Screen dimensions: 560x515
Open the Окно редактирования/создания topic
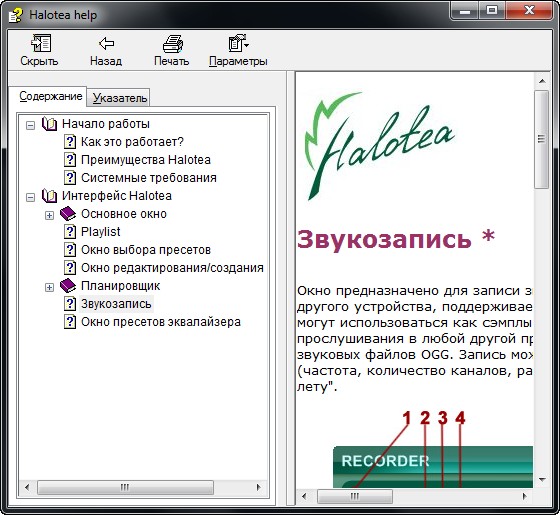tap(172, 268)
